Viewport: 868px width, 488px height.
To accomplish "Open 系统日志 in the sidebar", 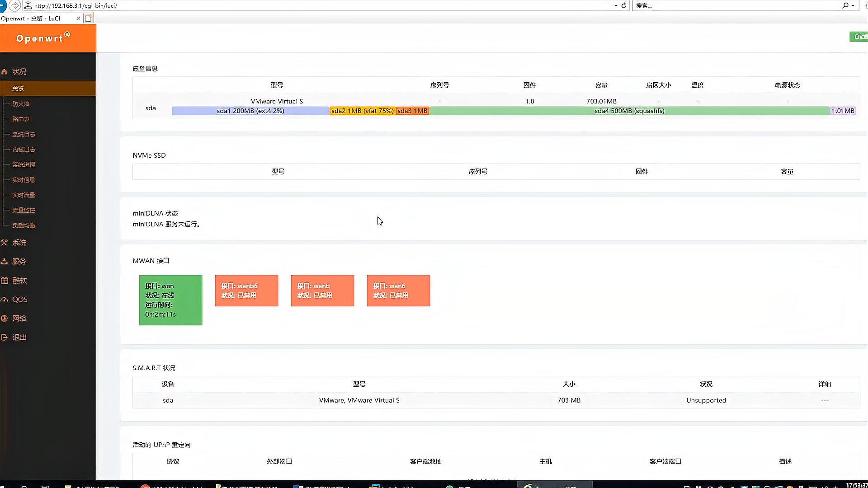I will (x=24, y=134).
